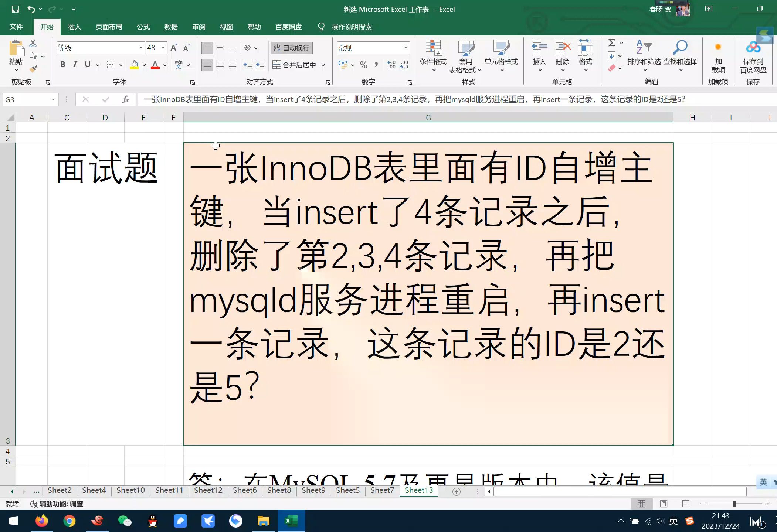The height and width of the screenshot is (532, 777).
Task: Toggle Underline formatting
Action: click(x=88, y=65)
